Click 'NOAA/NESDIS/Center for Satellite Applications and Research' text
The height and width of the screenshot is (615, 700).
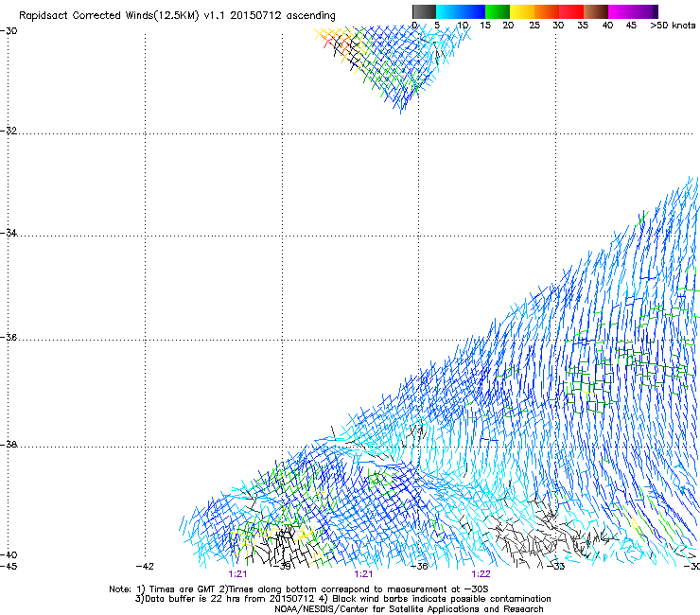coord(409,609)
